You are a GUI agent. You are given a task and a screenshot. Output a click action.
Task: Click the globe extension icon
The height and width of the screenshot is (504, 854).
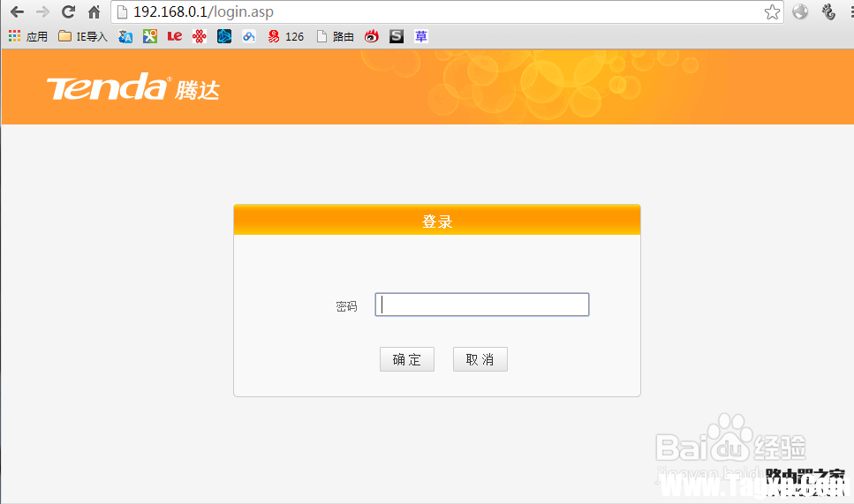point(800,11)
